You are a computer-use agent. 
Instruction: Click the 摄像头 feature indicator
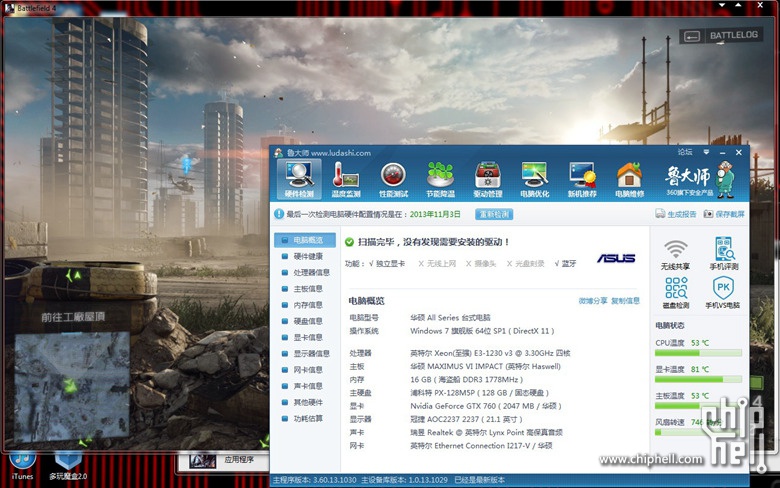point(481,264)
